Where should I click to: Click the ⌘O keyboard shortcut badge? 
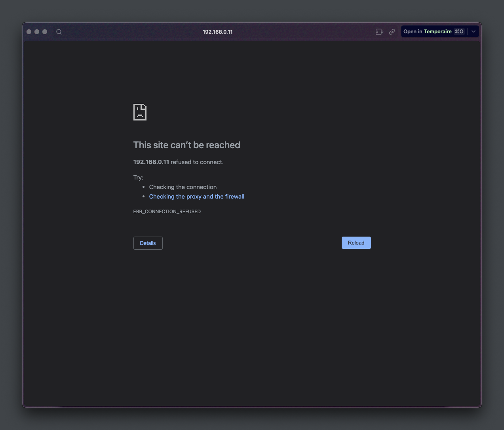click(459, 31)
